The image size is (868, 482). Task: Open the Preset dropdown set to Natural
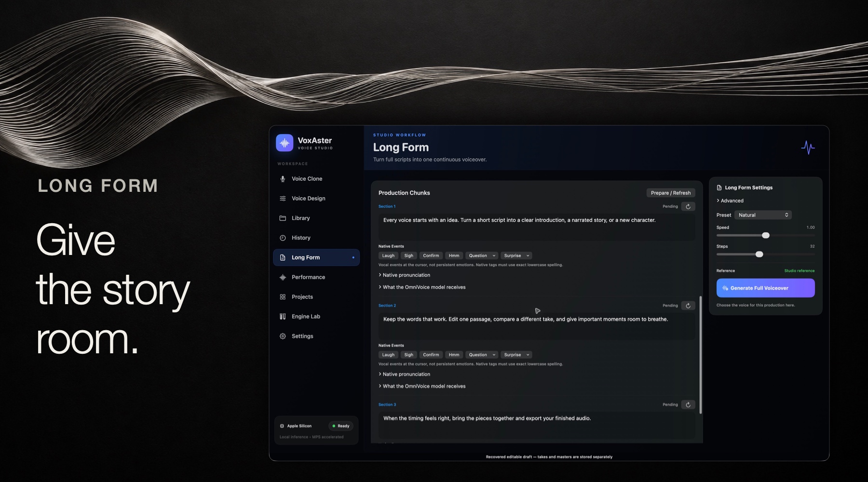point(763,215)
